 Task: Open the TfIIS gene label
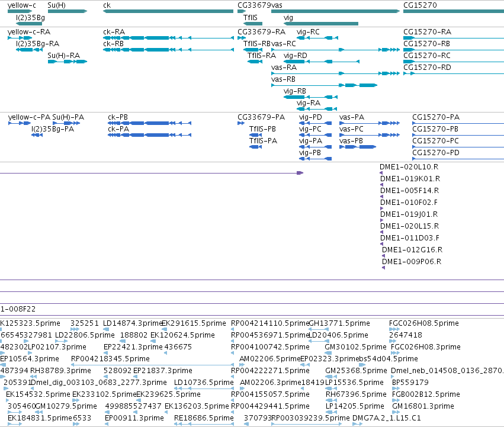(251, 18)
